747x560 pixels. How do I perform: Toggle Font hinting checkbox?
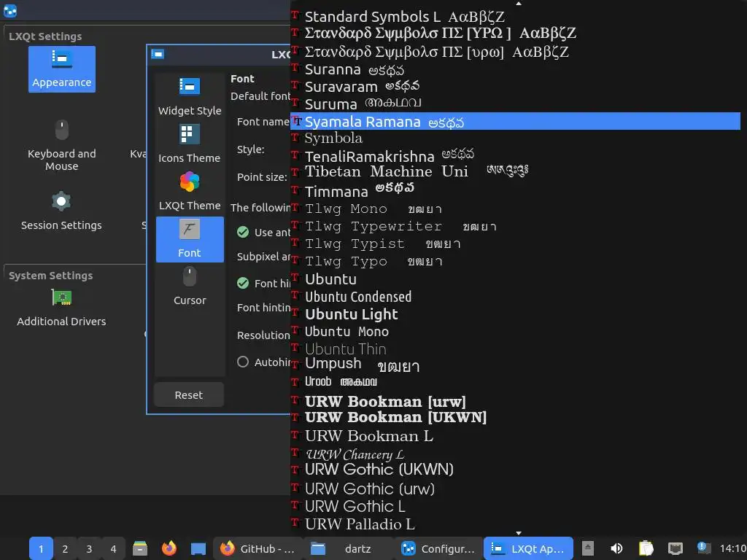[x=243, y=284]
